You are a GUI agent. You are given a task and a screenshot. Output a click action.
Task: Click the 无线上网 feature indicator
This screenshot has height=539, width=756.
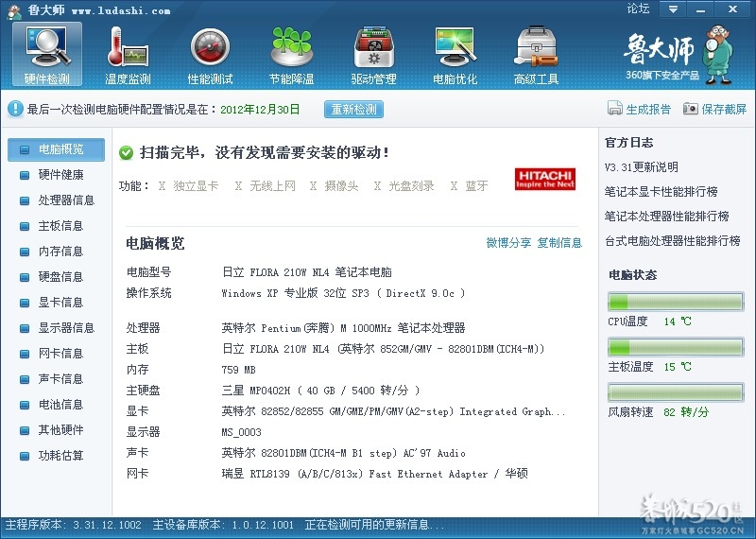coord(266,185)
